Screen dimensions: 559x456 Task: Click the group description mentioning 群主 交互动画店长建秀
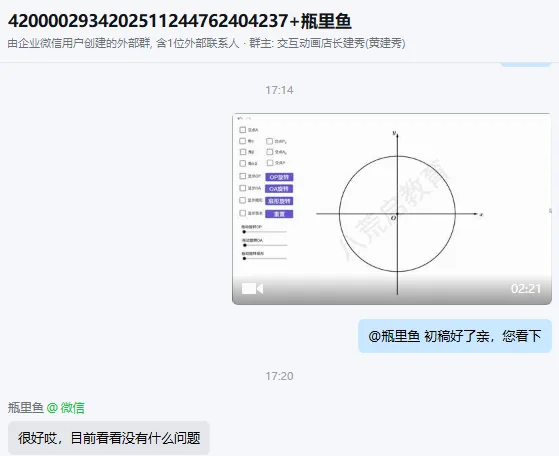[206, 43]
